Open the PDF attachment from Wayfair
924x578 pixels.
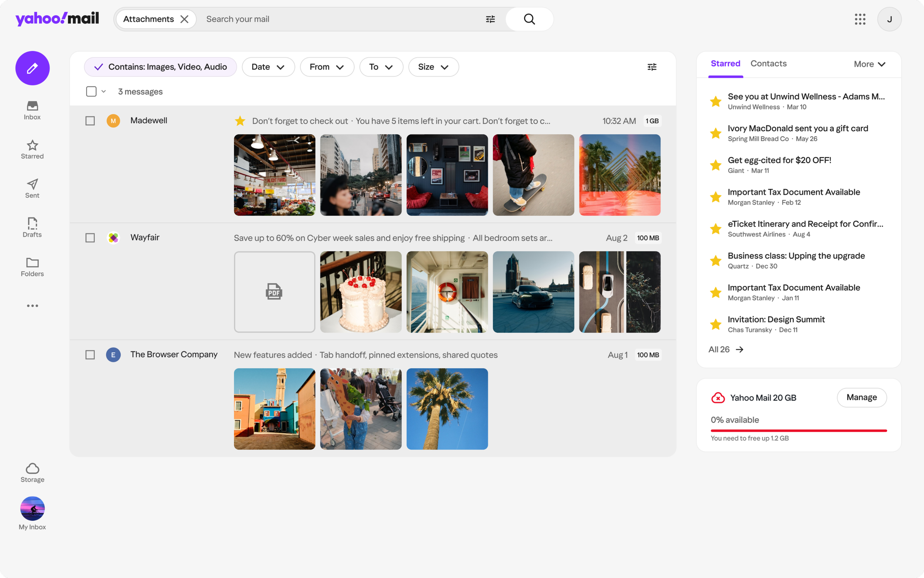pos(274,292)
